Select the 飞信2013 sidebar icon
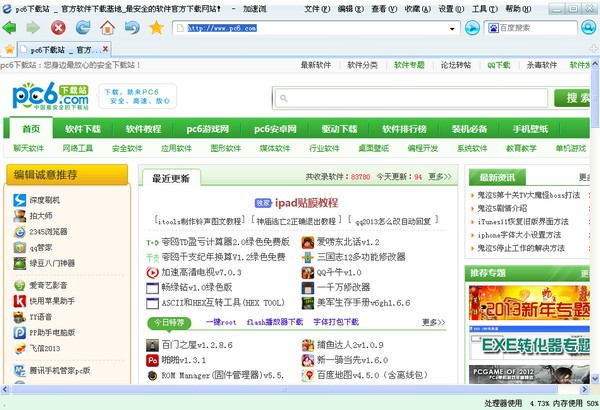The height and width of the screenshot is (410, 600). [19, 348]
